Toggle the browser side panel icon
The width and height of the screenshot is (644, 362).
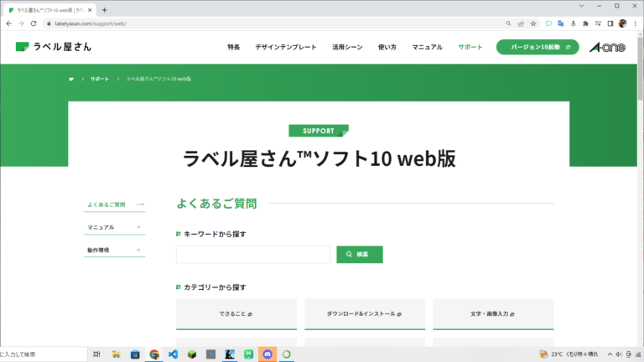pos(610,23)
